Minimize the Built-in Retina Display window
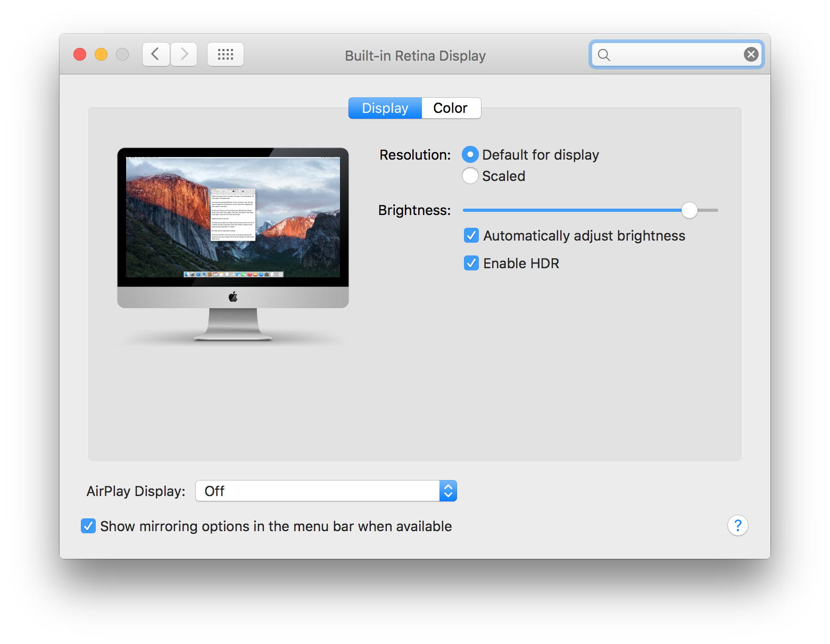The width and height of the screenshot is (830, 644). click(x=101, y=54)
